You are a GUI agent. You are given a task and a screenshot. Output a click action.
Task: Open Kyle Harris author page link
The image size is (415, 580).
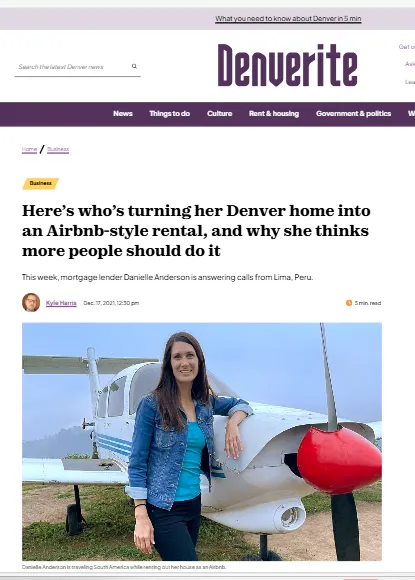click(x=61, y=303)
